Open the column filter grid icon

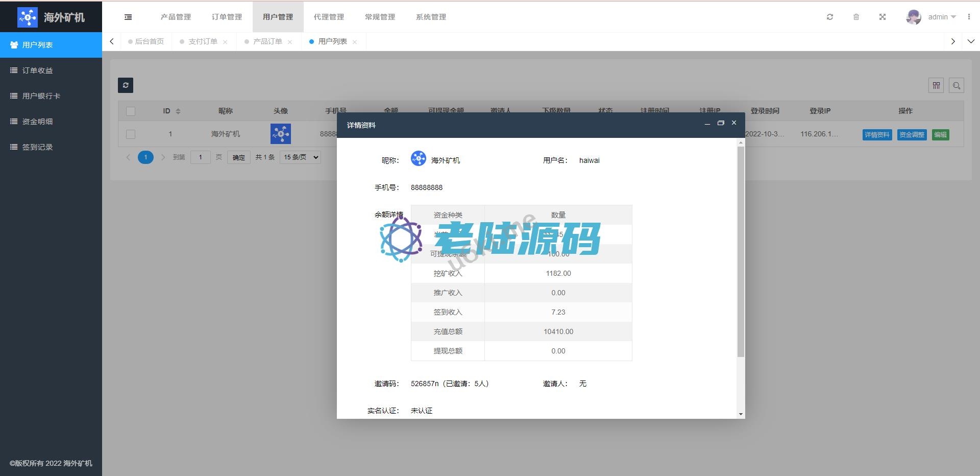coord(936,85)
